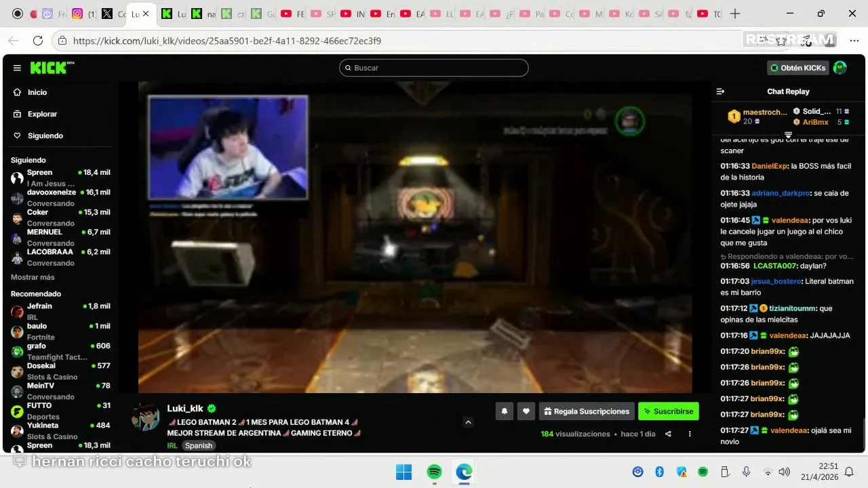
Task: Open a new browser tab
Action: coord(735,14)
